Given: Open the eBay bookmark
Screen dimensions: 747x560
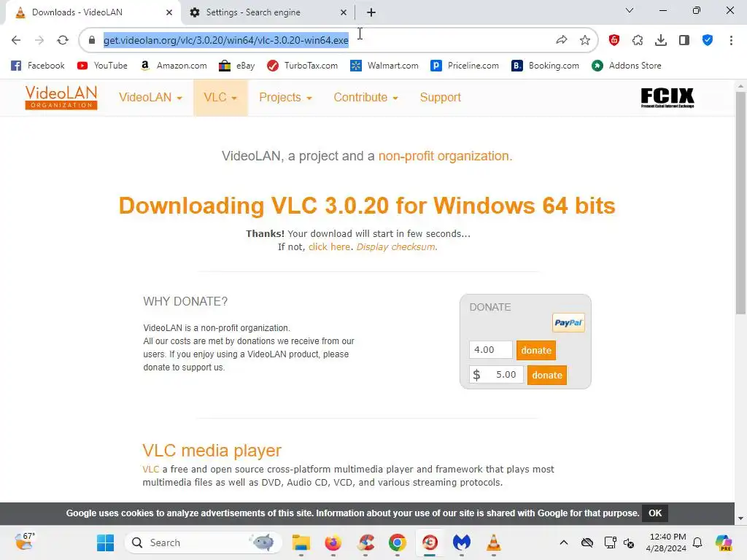Looking at the screenshot, I should [x=237, y=66].
